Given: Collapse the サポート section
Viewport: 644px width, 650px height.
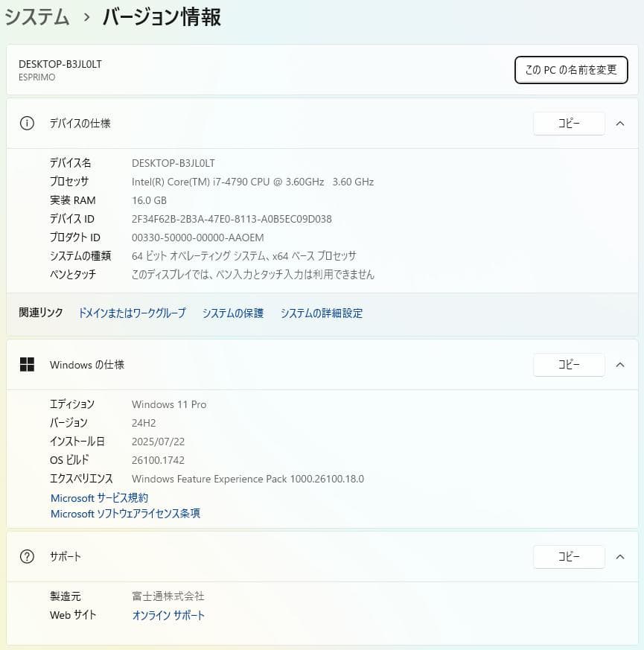Looking at the screenshot, I should pos(620,556).
